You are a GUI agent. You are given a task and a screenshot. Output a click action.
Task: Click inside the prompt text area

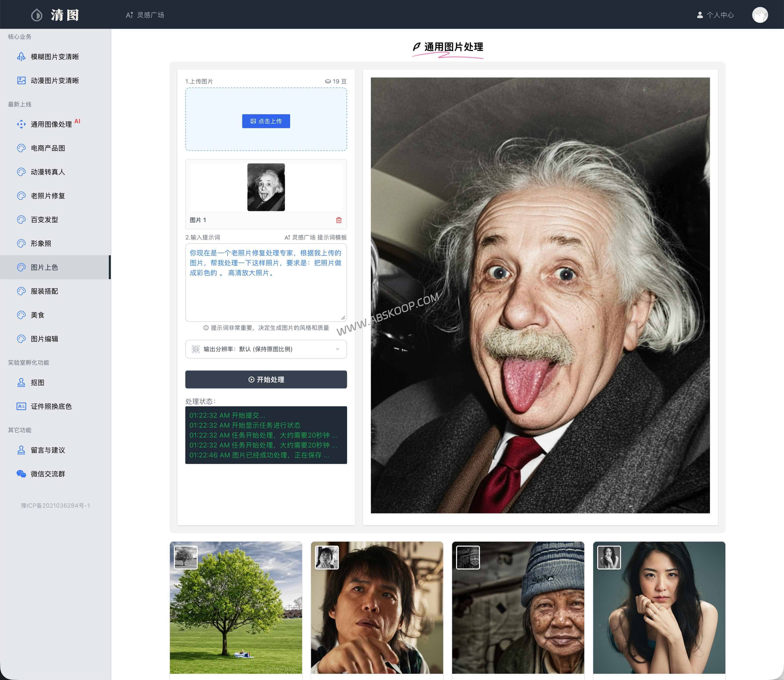tap(266, 296)
